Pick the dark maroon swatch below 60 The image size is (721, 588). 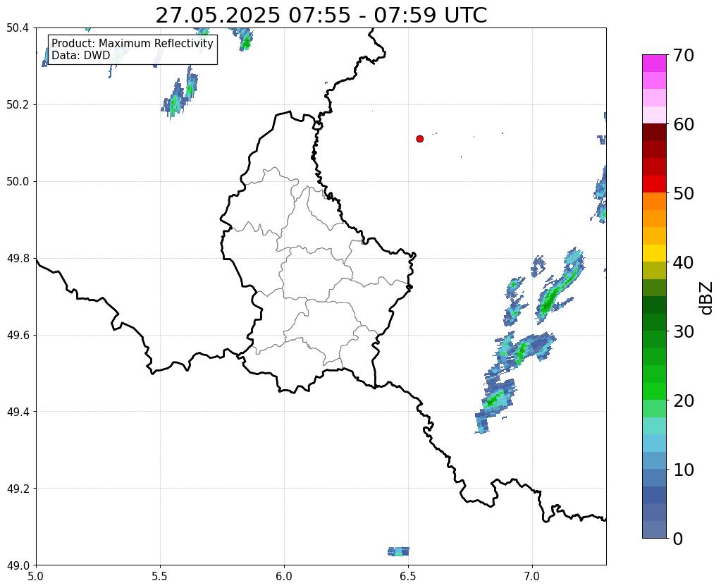click(x=654, y=133)
